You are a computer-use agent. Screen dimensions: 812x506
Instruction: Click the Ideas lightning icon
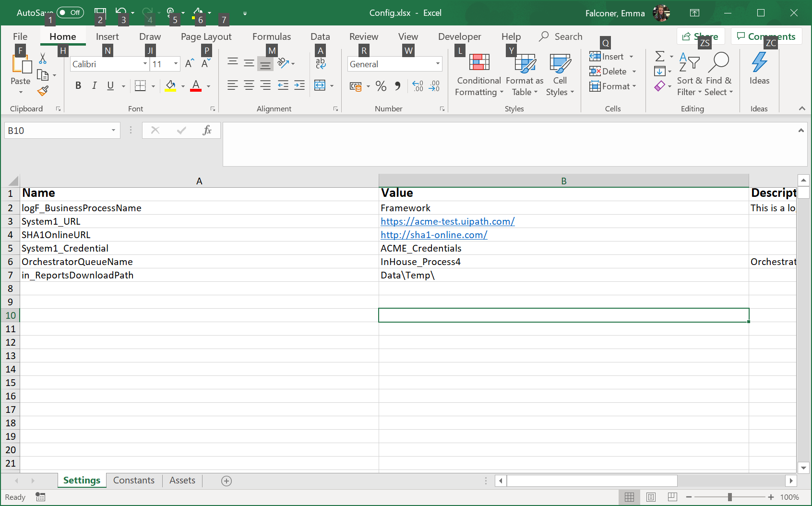(759, 62)
